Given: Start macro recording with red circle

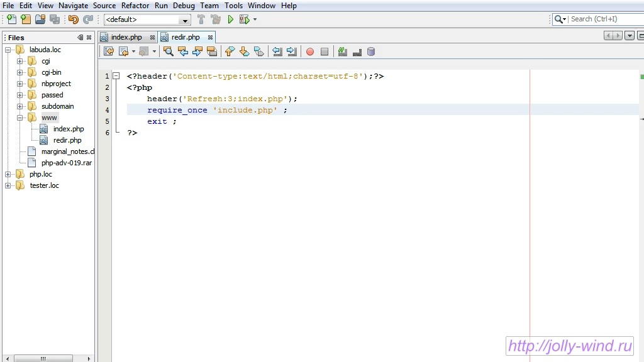Looking at the screenshot, I should pos(310,52).
